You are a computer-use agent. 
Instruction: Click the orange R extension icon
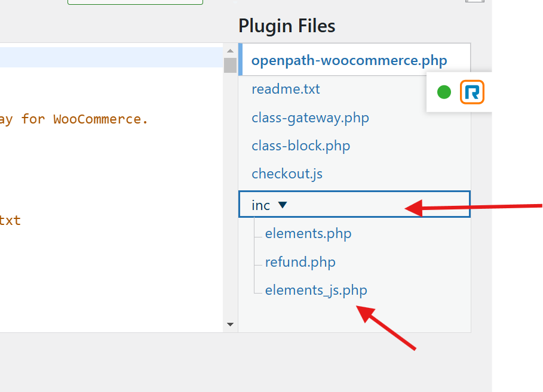click(x=472, y=92)
